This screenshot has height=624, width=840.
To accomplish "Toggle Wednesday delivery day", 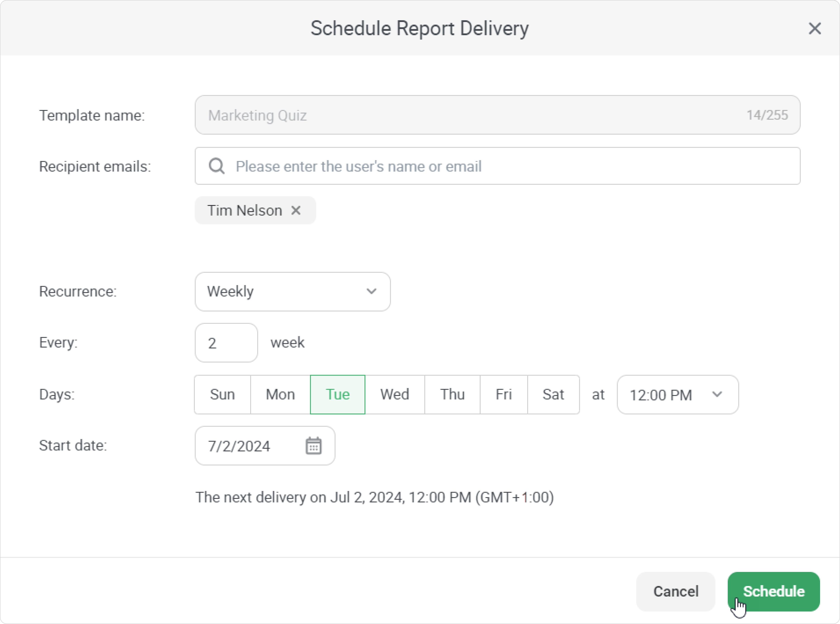I will (394, 394).
